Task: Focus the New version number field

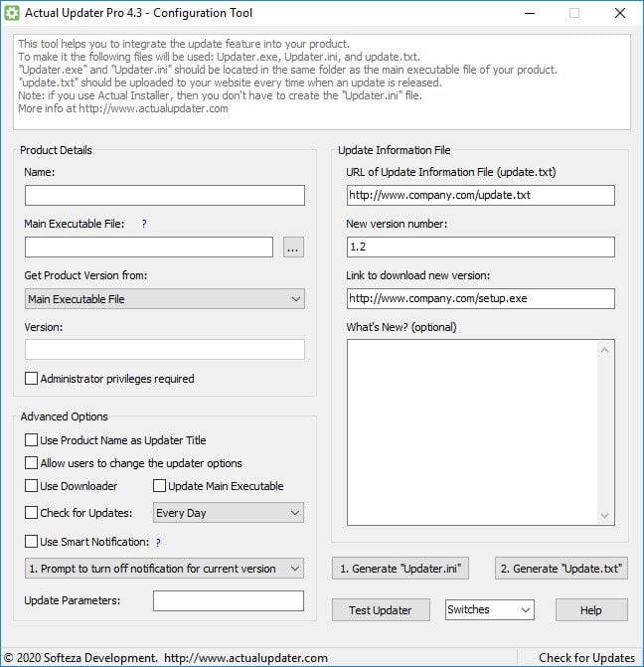Action: coord(480,247)
